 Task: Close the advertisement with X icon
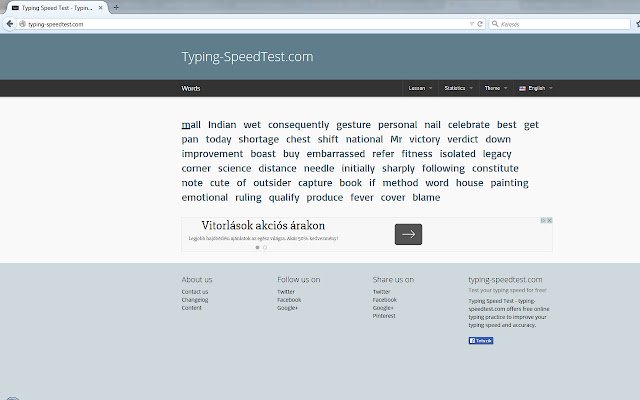coord(549,220)
